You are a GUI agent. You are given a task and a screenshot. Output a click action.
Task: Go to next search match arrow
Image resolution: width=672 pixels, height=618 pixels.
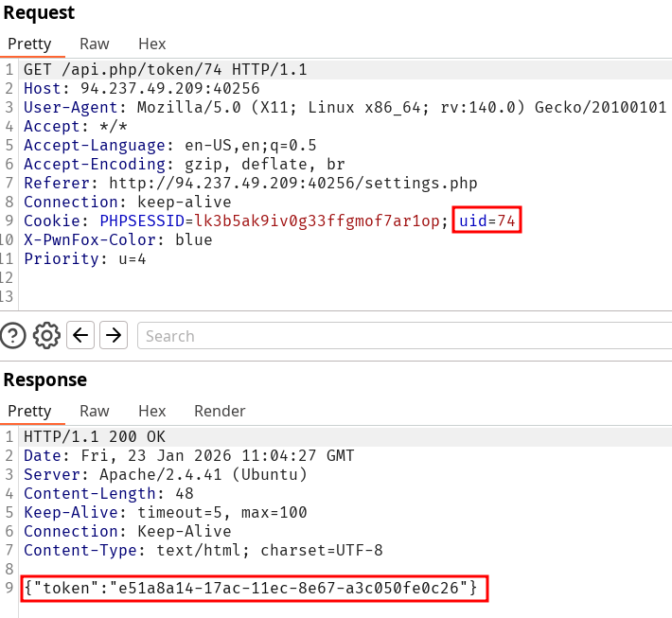pos(114,335)
